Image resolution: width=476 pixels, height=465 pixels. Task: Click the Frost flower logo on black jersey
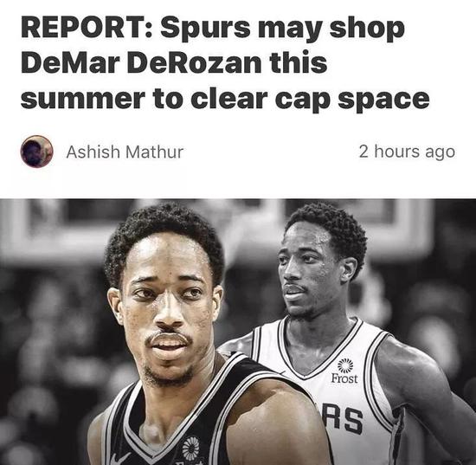point(190,448)
